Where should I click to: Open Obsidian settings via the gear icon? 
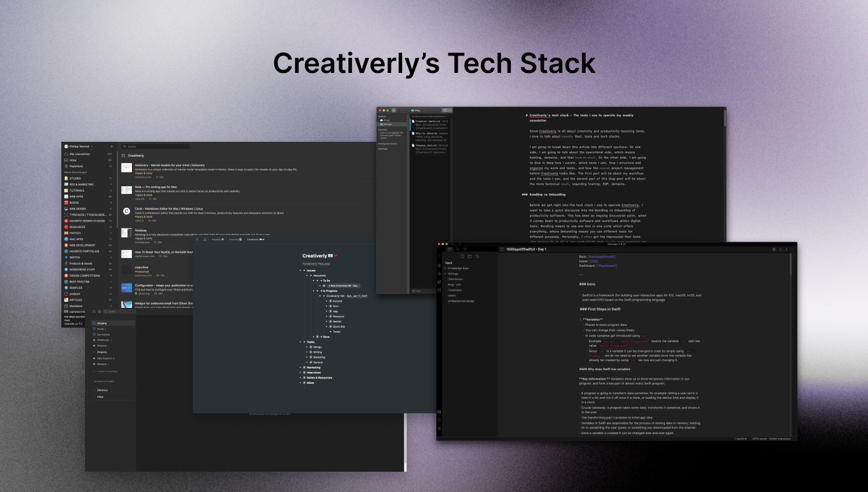click(439, 428)
